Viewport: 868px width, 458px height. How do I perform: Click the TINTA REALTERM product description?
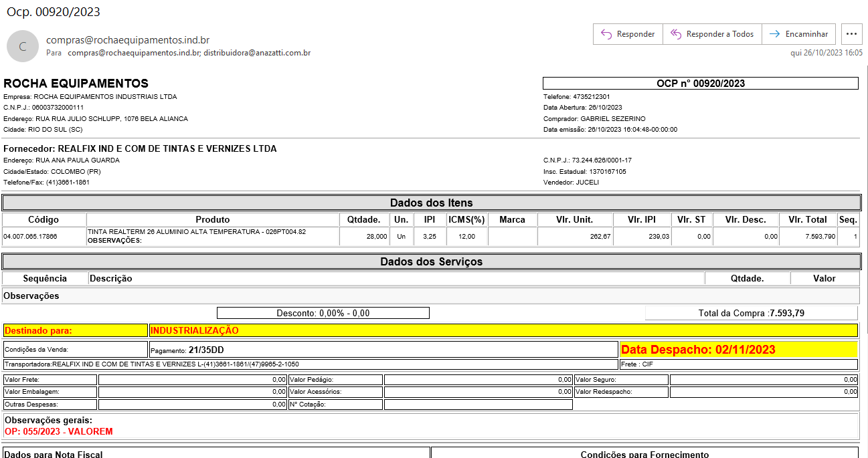197,231
